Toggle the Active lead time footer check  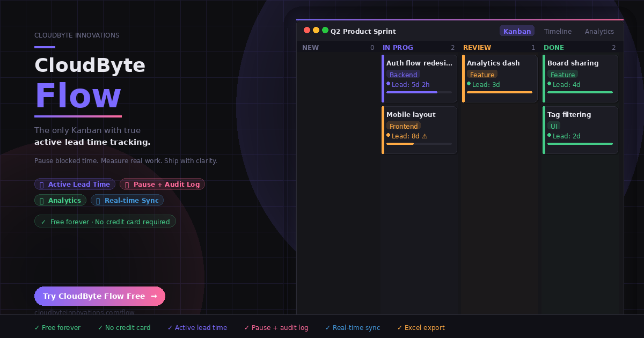pyautogui.click(x=169, y=327)
